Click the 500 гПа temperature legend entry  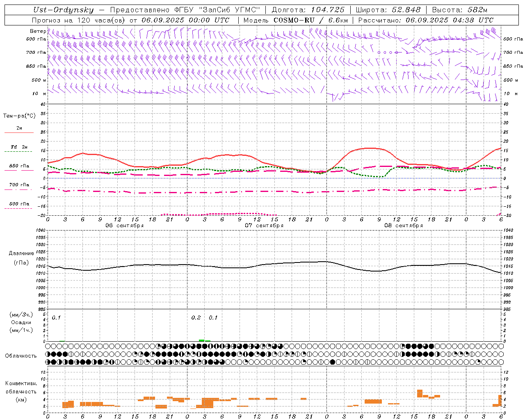pos(19,204)
